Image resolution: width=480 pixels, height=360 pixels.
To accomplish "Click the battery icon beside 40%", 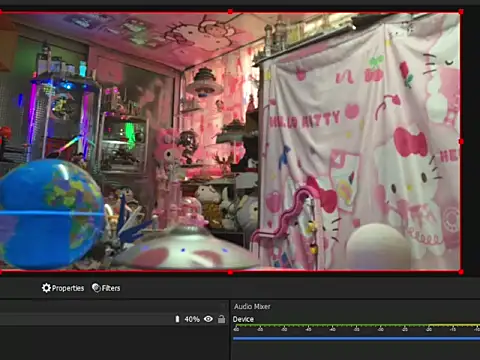I will pos(177,319).
